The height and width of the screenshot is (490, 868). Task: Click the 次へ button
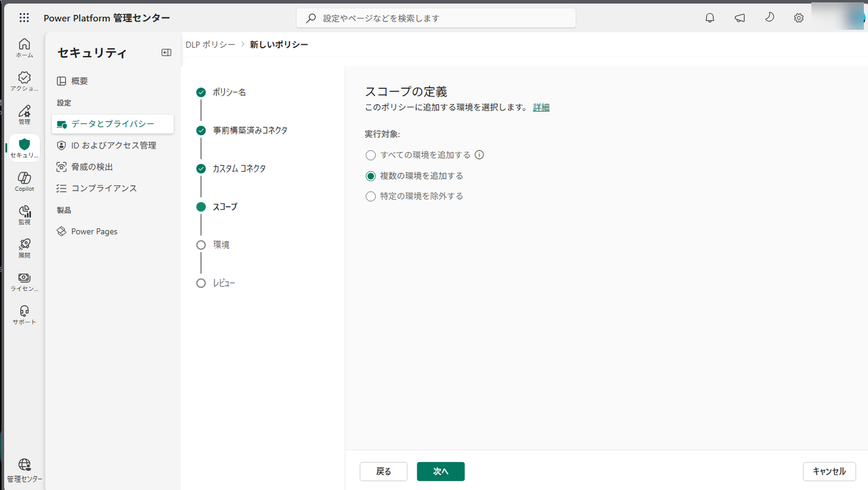click(x=441, y=471)
